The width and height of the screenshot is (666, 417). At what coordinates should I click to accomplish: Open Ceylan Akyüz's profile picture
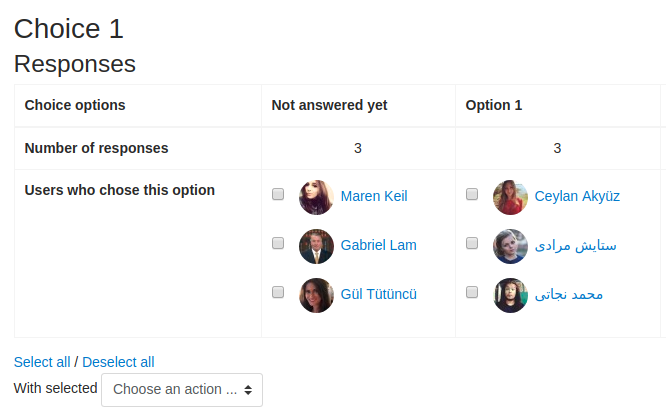[x=510, y=197]
